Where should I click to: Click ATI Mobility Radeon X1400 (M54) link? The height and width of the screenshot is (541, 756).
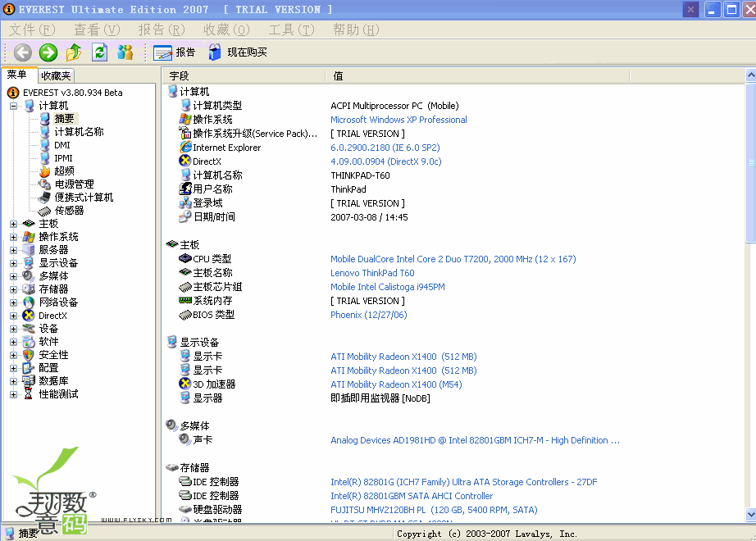coord(396,384)
